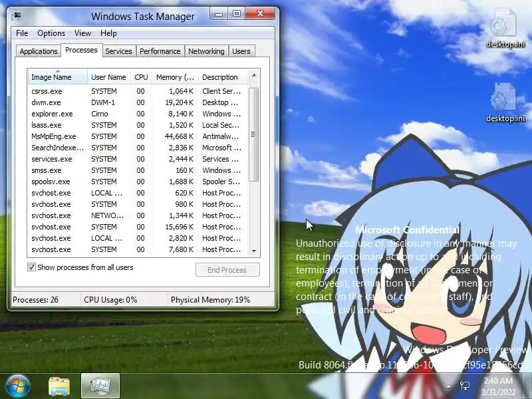Click the process list scroll up arrow
This screenshot has width=532, height=399.
point(254,75)
